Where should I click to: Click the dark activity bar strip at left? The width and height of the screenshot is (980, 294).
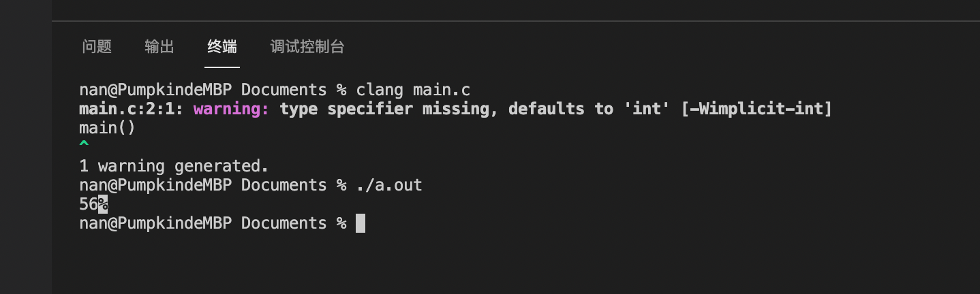click(x=26, y=147)
